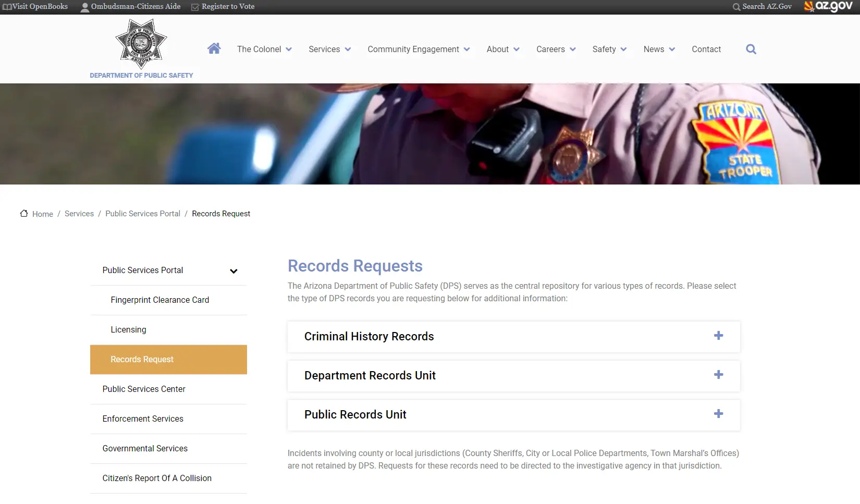Image resolution: width=860 pixels, height=504 pixels.
Task: Click the Ombudsman-Citizens Aide person icon
Action: (x=84, y=6)
